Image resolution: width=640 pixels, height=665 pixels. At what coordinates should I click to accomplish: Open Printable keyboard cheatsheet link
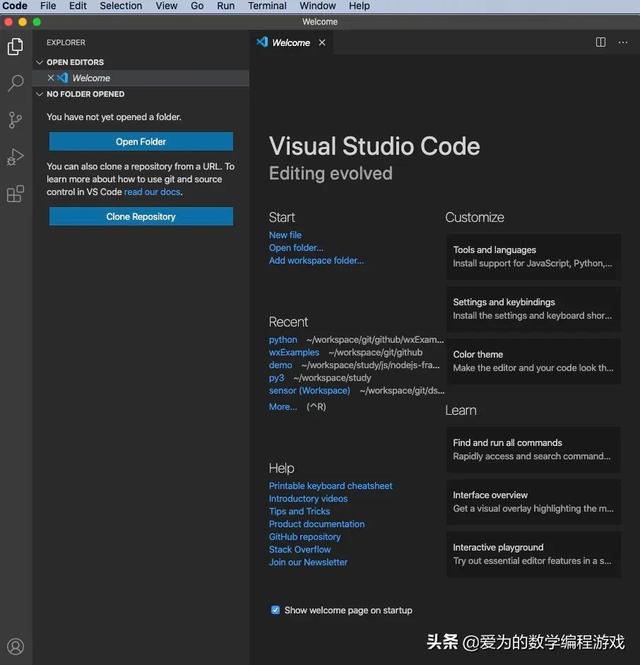click(330, 486)
